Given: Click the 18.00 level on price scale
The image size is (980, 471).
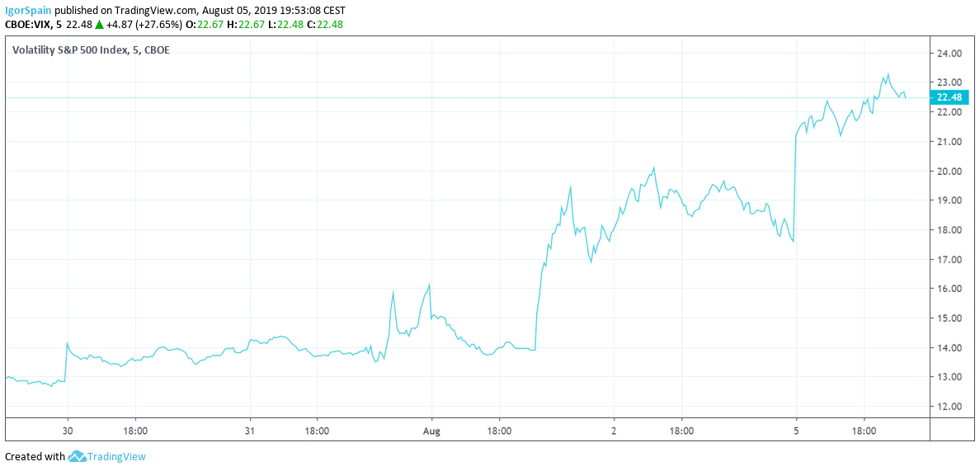Looking at the screenshot, I should pyautogui.click(x=950, y=230).
